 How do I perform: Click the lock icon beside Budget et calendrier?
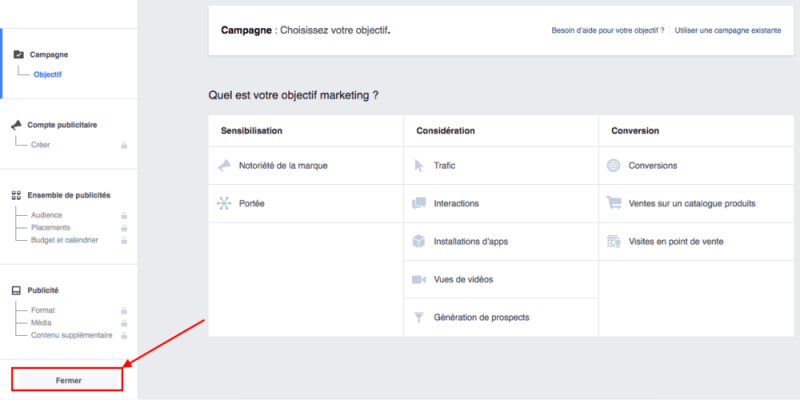pos(123,240)
